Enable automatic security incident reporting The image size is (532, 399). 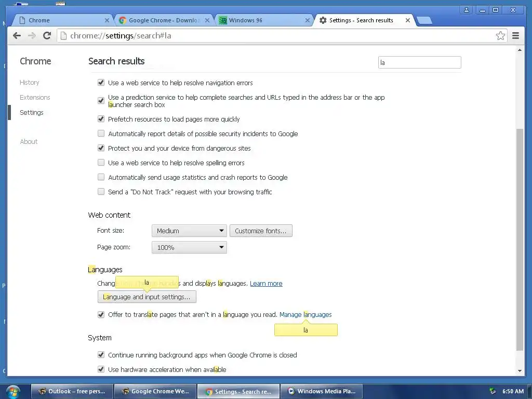pyautogui.click(x=101, y=134)
